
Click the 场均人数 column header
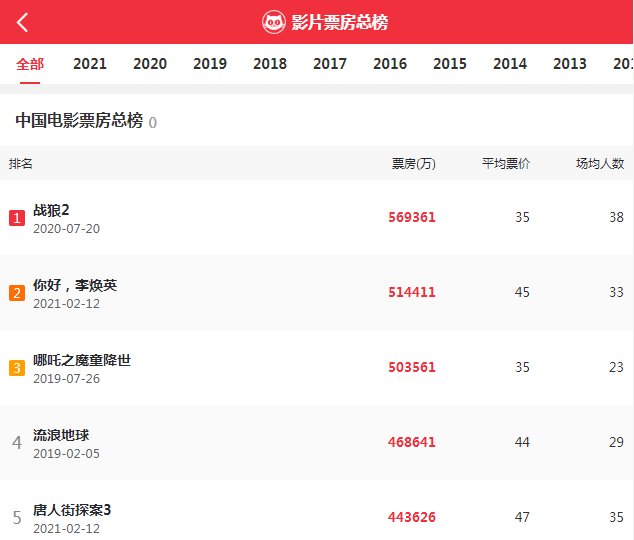coord(600,164)
